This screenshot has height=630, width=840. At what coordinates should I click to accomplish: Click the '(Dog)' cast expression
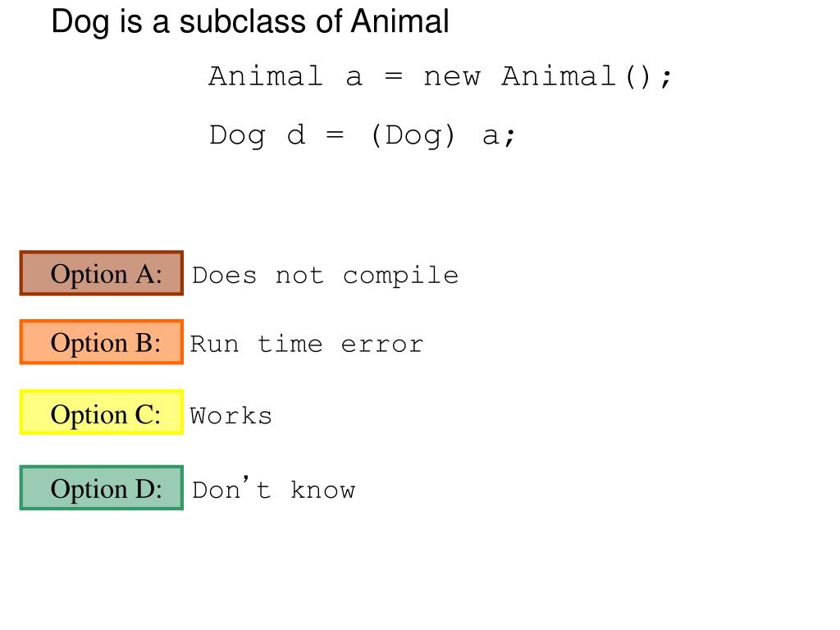[412, 134]
